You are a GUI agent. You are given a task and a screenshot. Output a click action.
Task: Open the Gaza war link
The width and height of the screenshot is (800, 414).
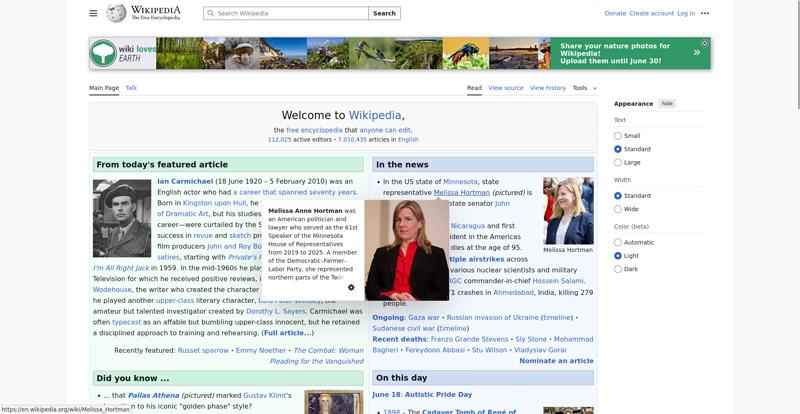point(423,318)
